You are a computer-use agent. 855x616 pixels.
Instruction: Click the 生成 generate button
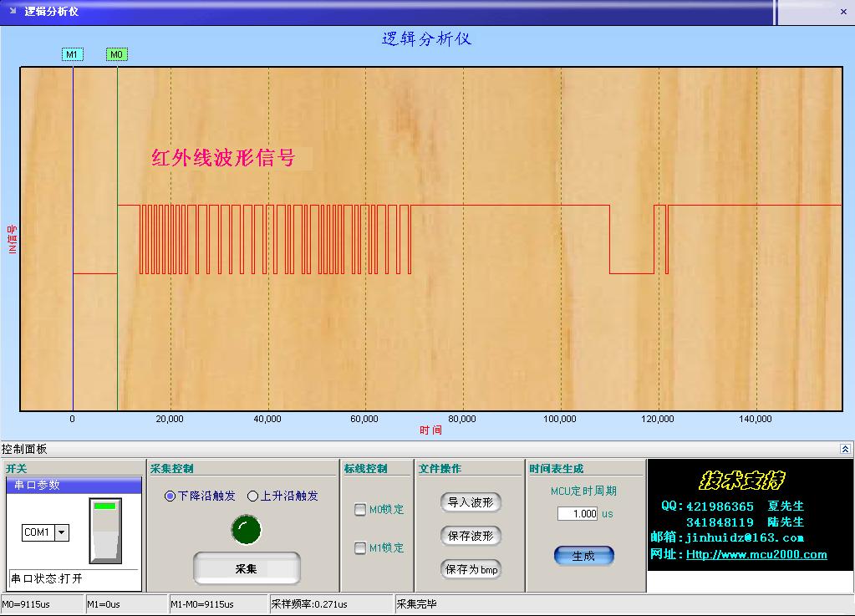click(x=583, y=556)
